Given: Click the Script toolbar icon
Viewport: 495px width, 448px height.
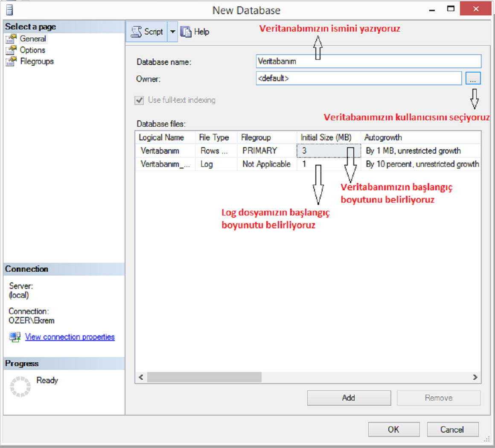Looking at the screenshot, I should coord(136,32).
